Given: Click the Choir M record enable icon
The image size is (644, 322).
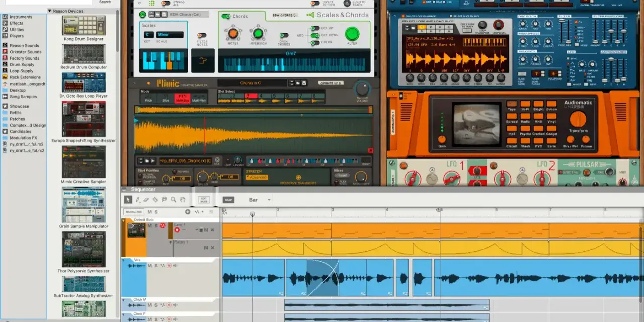Looking at the screenshot, I should click(x=169, y=305).
